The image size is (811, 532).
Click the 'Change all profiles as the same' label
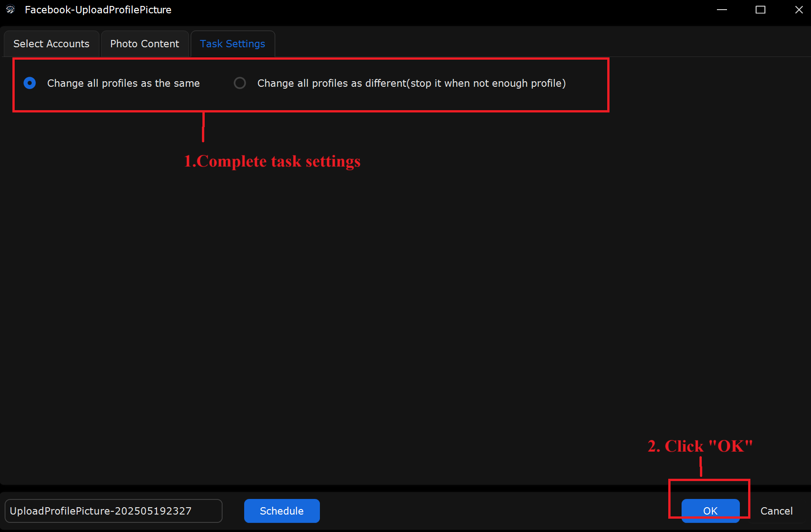[123, 83]
